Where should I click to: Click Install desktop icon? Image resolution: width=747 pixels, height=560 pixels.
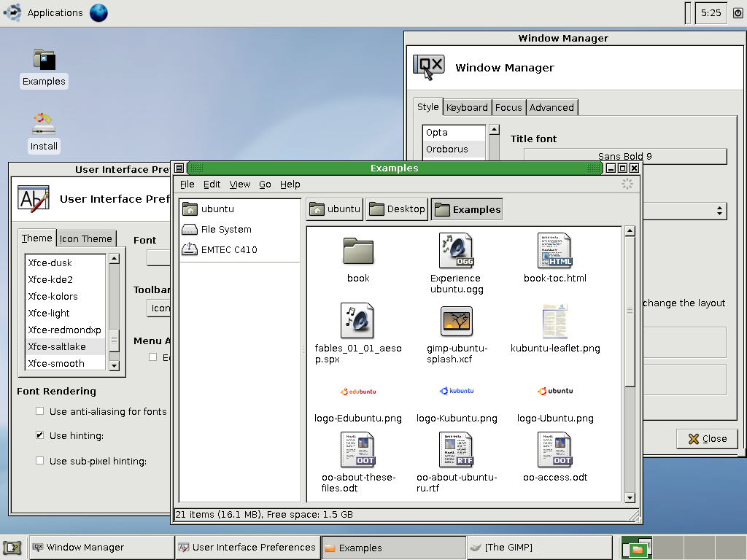(x=44, y=124)
